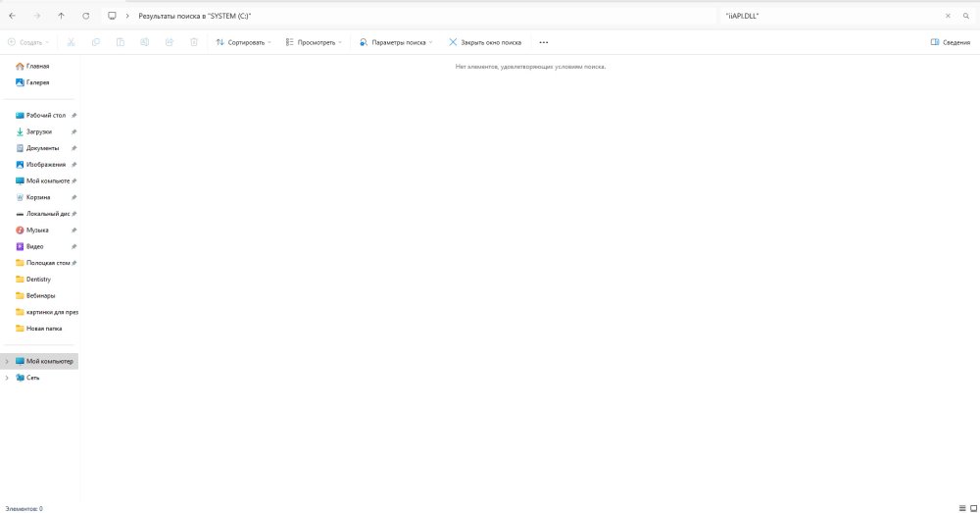The width and height of the screenshot is (980, 513).
Task: Open the Галерея item in sidebar
Action: coord(37,82)
